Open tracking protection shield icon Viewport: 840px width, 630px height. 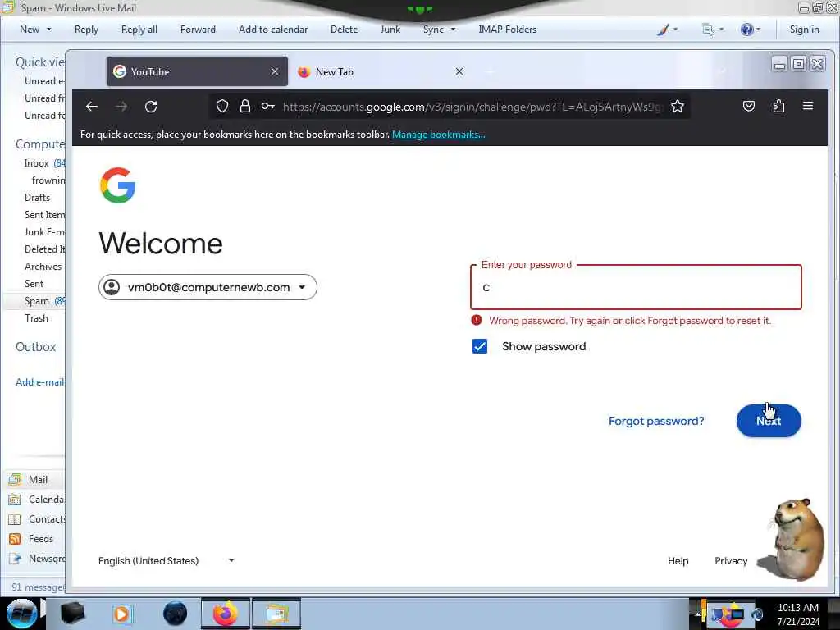pos(222,107)
